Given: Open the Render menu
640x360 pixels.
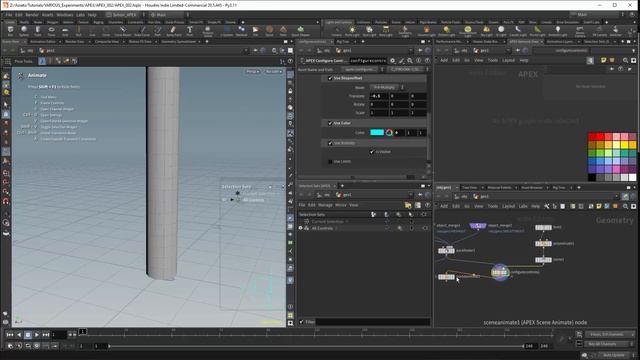Looking at the screenshot, I should coord(32,15).
